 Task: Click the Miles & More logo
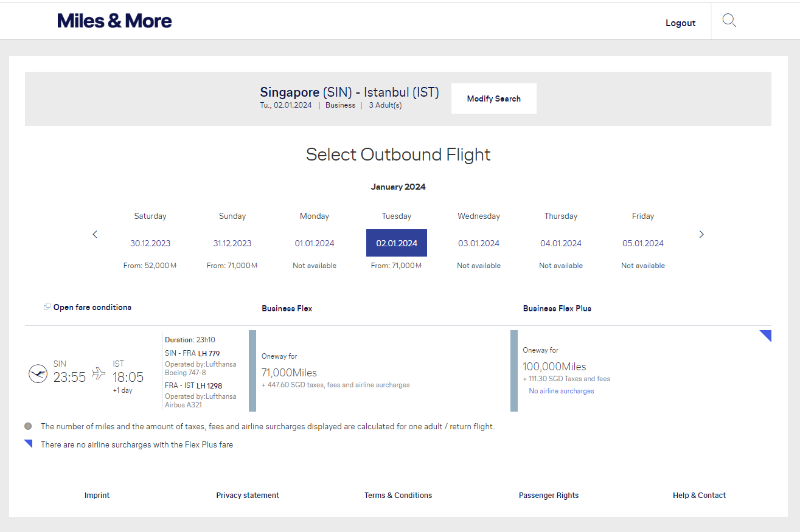point(114,21)
